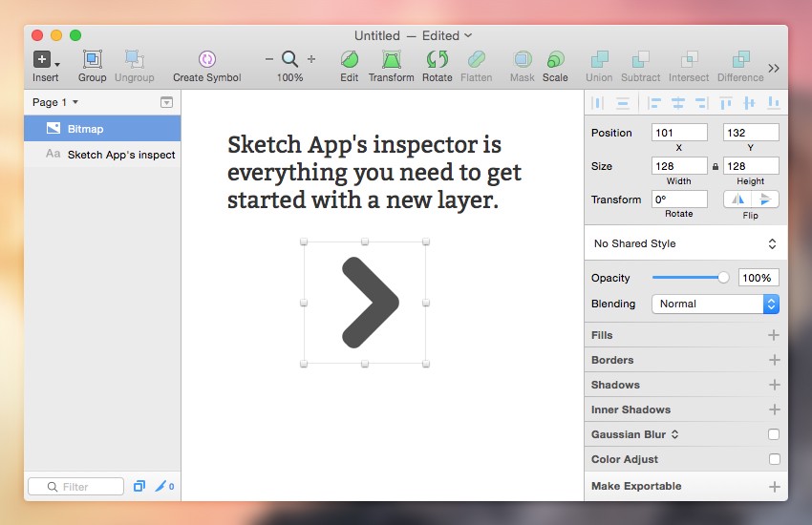Enable the Color Adjust checkbox
812x525 pixels.
pos(774,459)
